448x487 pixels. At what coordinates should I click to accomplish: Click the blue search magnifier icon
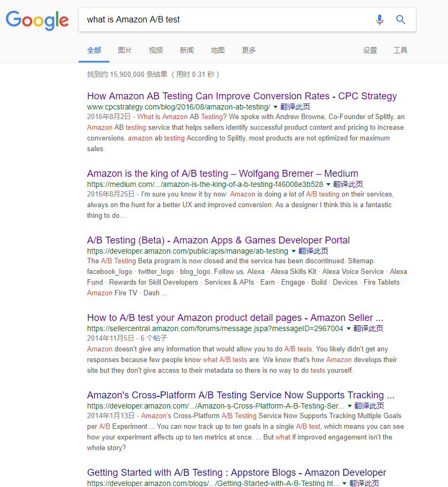coord(401,20)
